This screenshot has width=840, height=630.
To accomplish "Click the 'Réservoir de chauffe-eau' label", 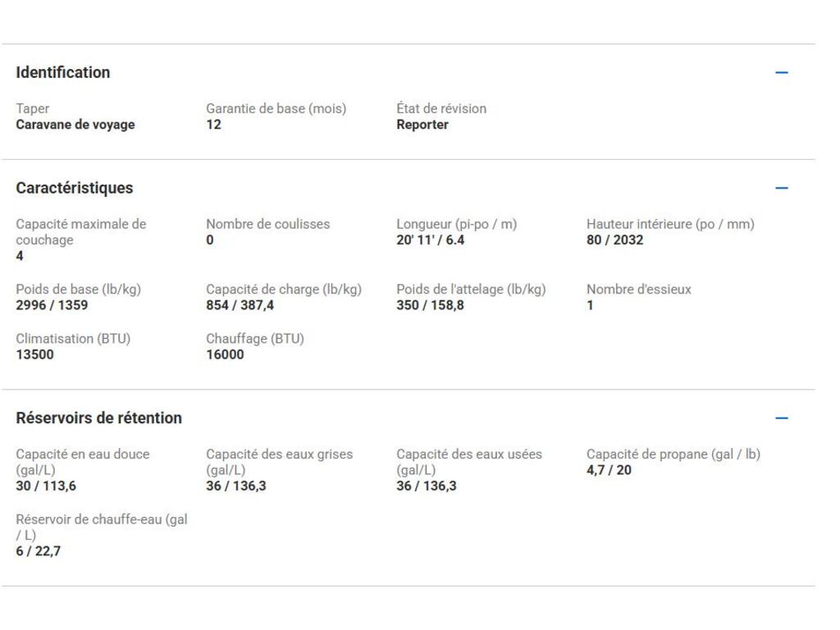I will (x=102, y=527).
